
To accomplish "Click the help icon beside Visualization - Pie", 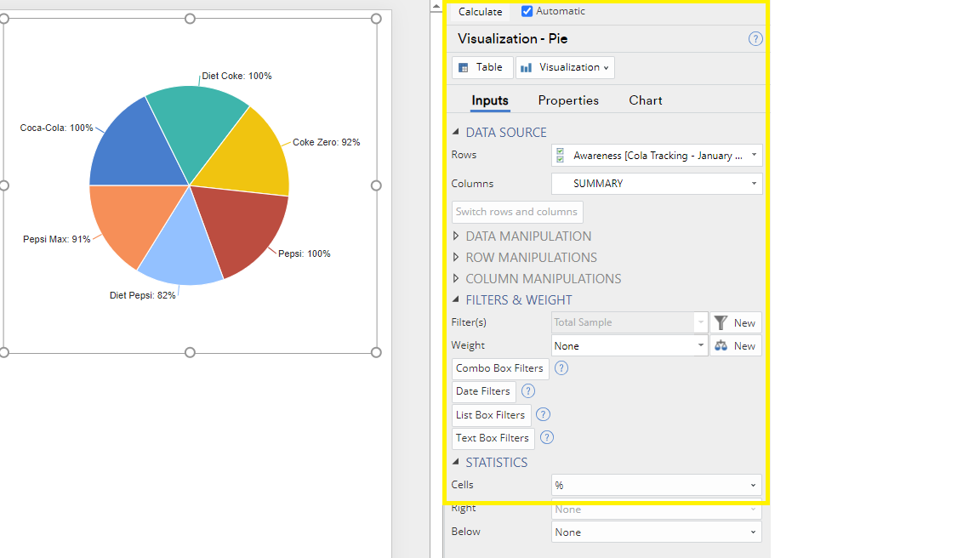I will (755, 39).
